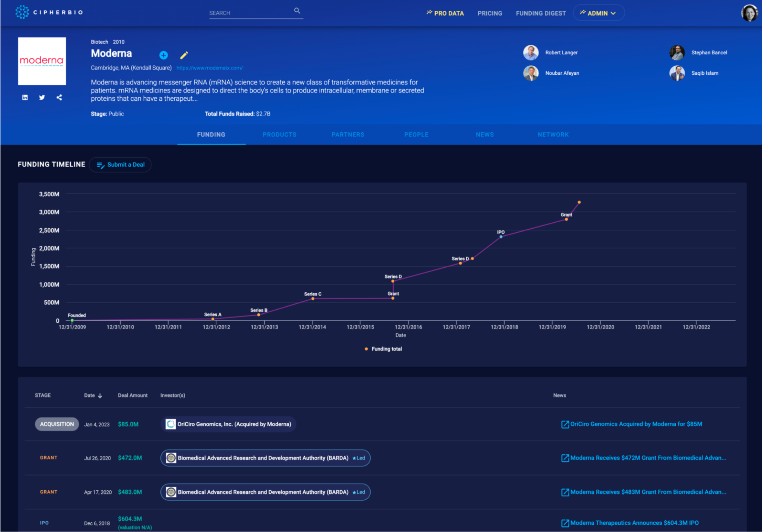
Task: Click external link icon for $483M grant news
Action: (x=565, y=493)
